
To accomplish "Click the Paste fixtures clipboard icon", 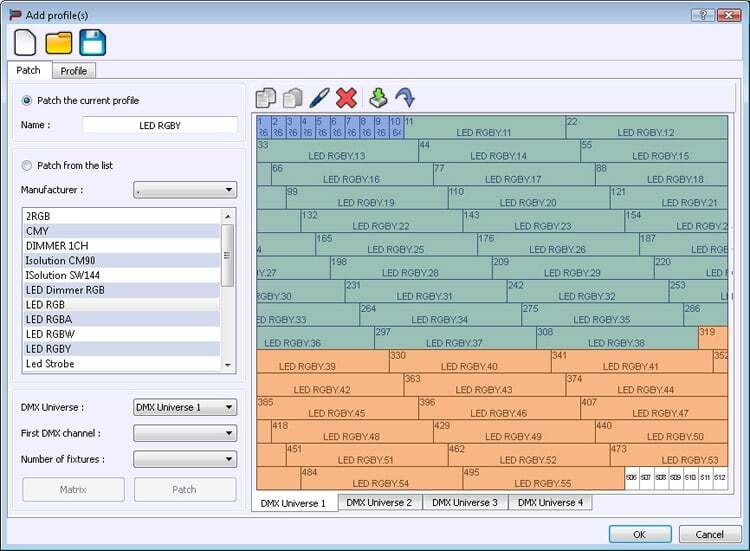I will click(293, 98).
